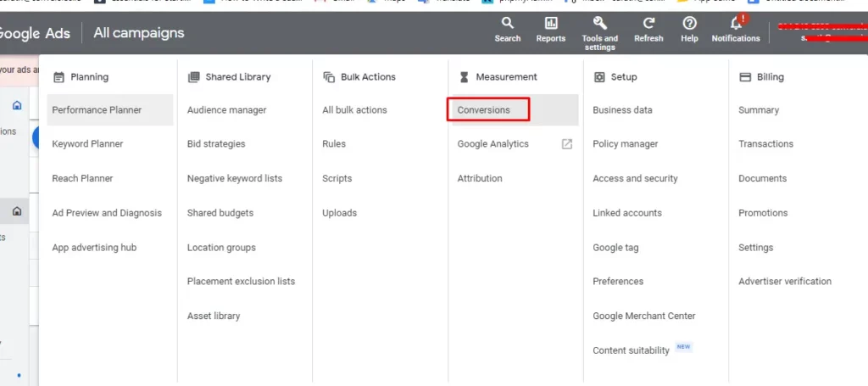Viewport: 868px width, 386px height.
Task: Click the Shared Library heading
Action: (x=238, y=77)
